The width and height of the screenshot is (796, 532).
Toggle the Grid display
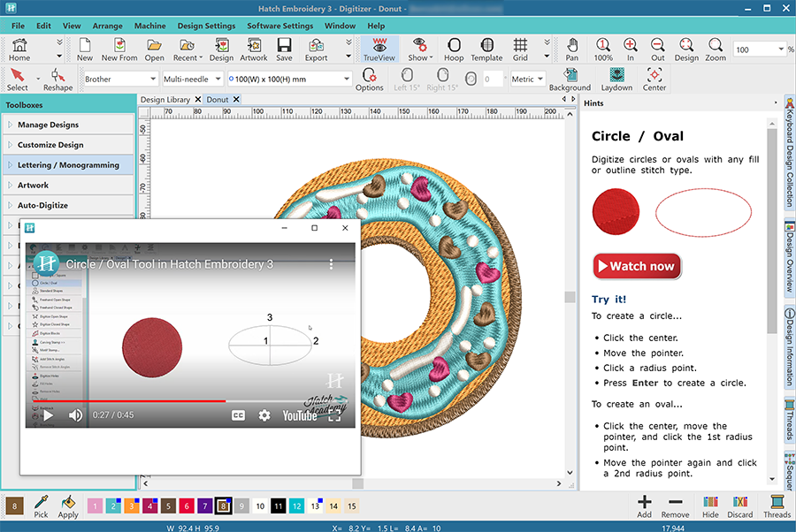(x=520, y=49)
